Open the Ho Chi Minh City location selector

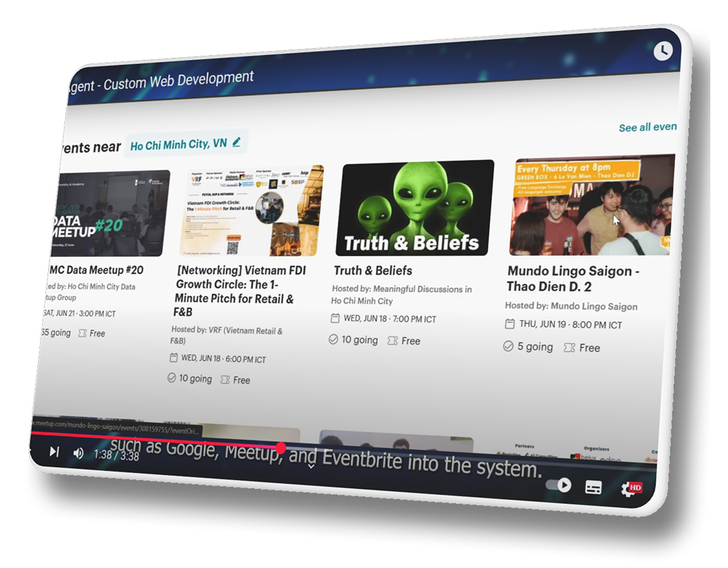click(179, 144)
